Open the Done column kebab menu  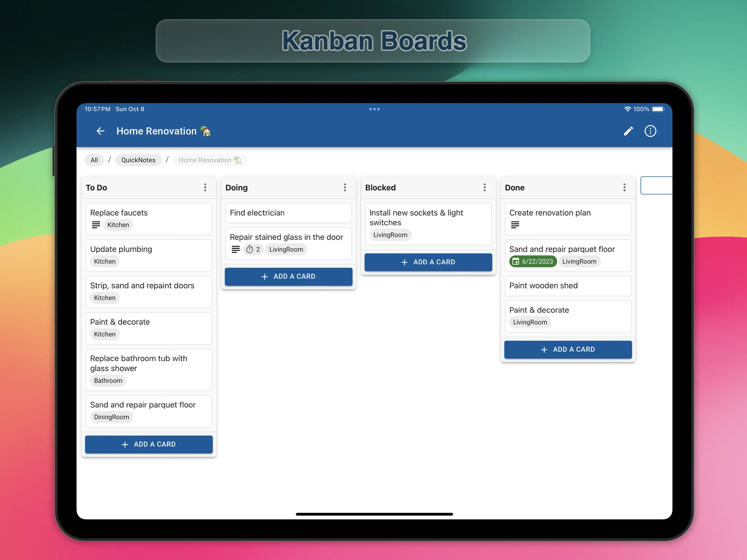[x=625, y=188]
